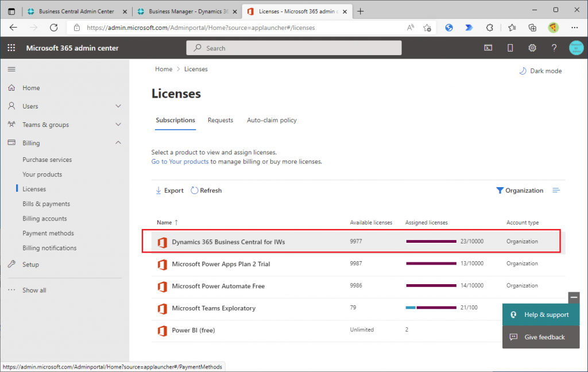Screen dimensions: 588x372
Task: Open the Organization filter
Action: pyautogui.click(x=519, y=191)
